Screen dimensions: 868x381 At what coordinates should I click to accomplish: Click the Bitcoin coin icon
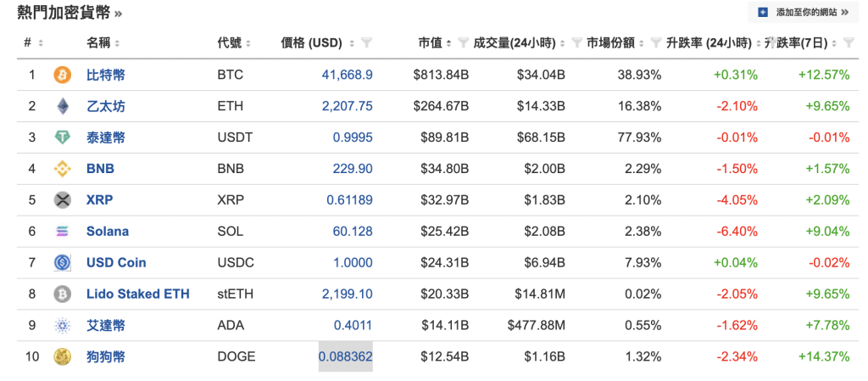[x=63, y=75]
